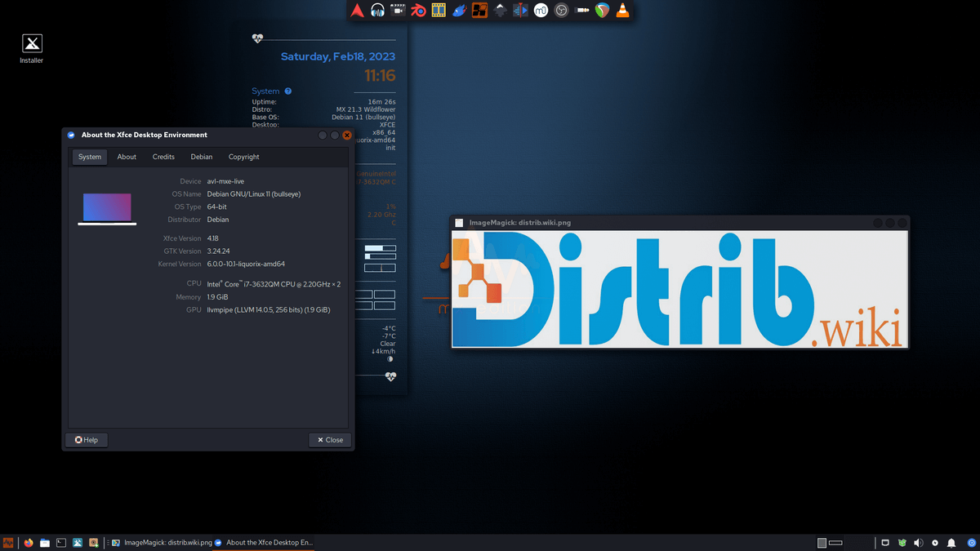This screenshot has width=980, height=551.
Task: Click the round white tray icon
Action: pos(935,543)
